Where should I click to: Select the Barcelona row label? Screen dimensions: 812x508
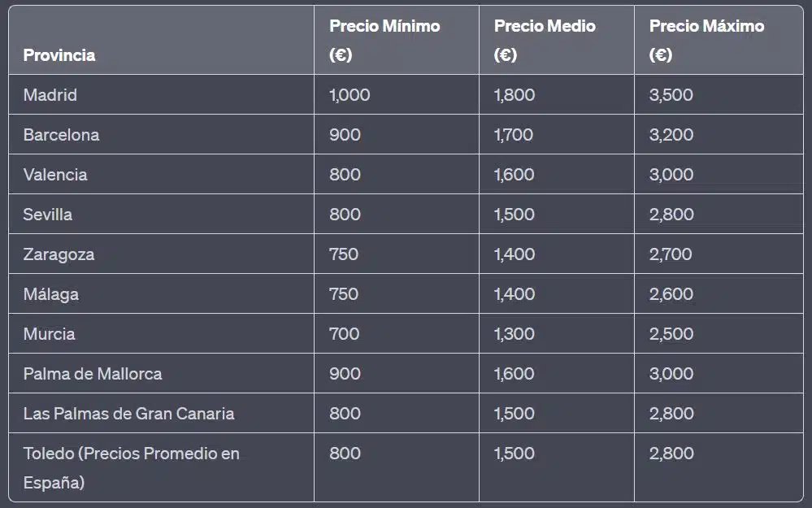[x=61, y=135]
